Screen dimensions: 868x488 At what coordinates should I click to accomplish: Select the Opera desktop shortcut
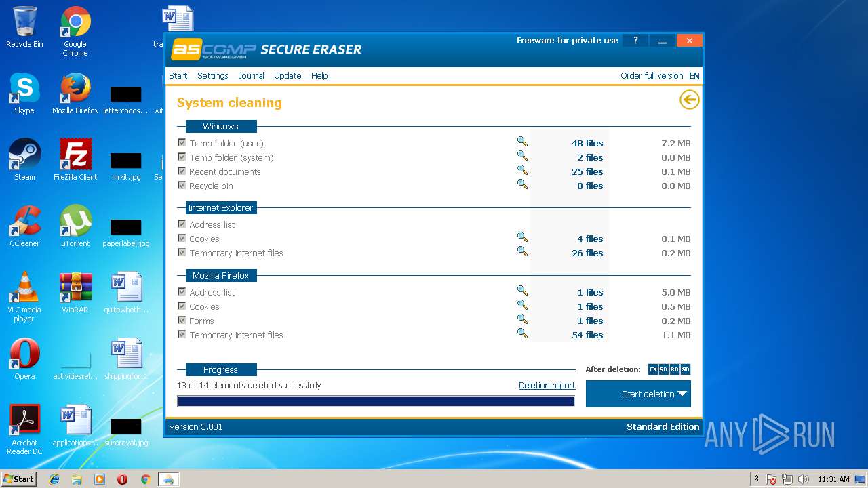pos(24,359)
